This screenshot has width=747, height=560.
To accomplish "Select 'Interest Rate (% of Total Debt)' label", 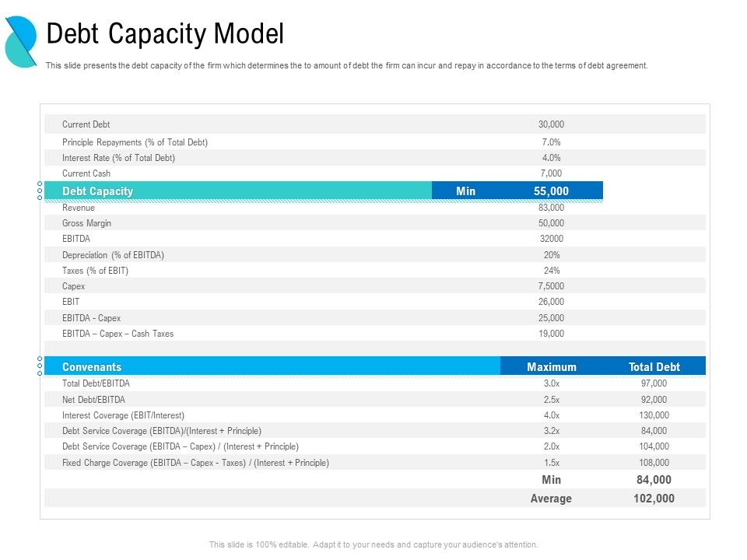I will pos(118,158).
